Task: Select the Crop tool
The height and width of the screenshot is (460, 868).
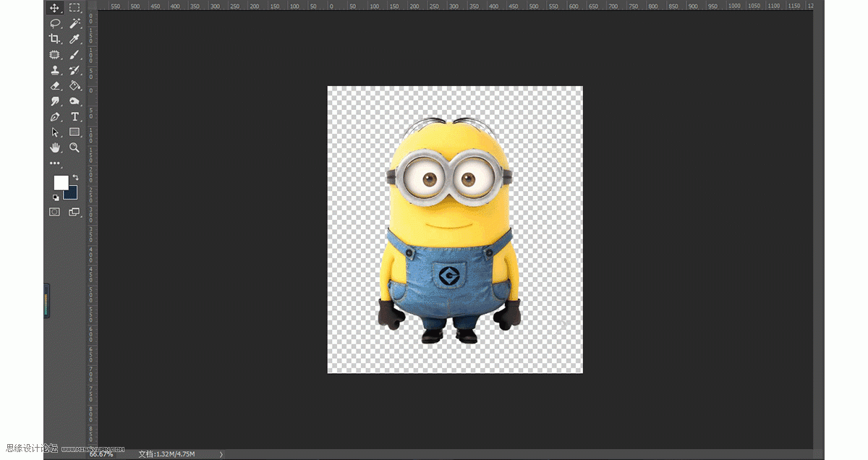Action: tap(55, 39)
